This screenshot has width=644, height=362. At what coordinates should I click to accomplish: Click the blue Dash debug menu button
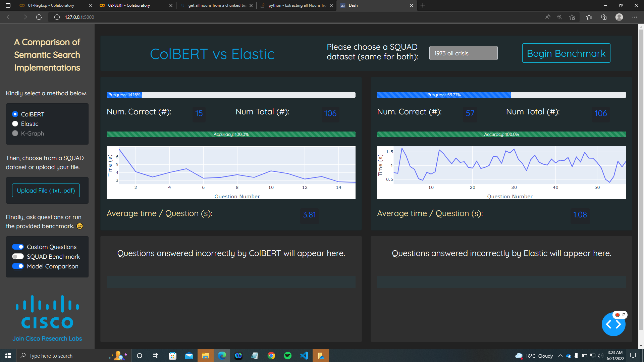(x=613, y=324)
